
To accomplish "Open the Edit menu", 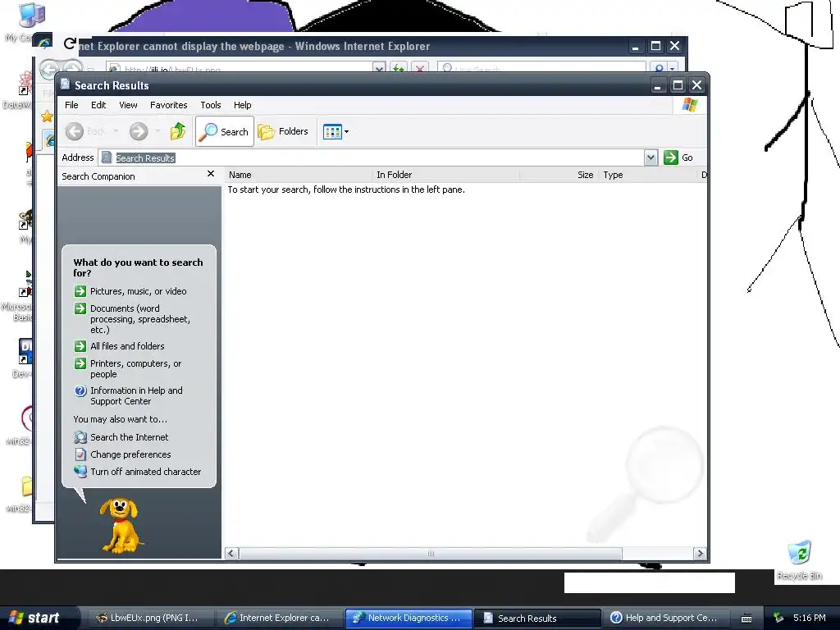I will coord(98,105).
